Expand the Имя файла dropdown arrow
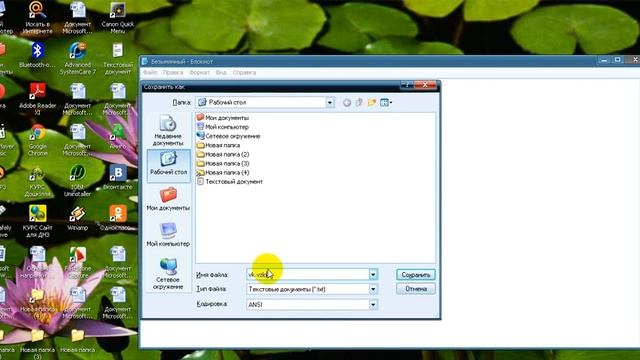640x360 pixels. coord(373,274)
